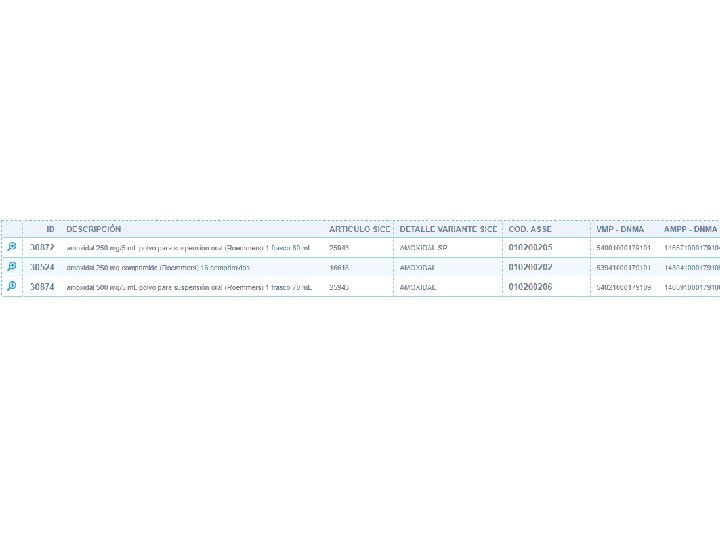Select VMP value in 010200202 row

(623, 268)
